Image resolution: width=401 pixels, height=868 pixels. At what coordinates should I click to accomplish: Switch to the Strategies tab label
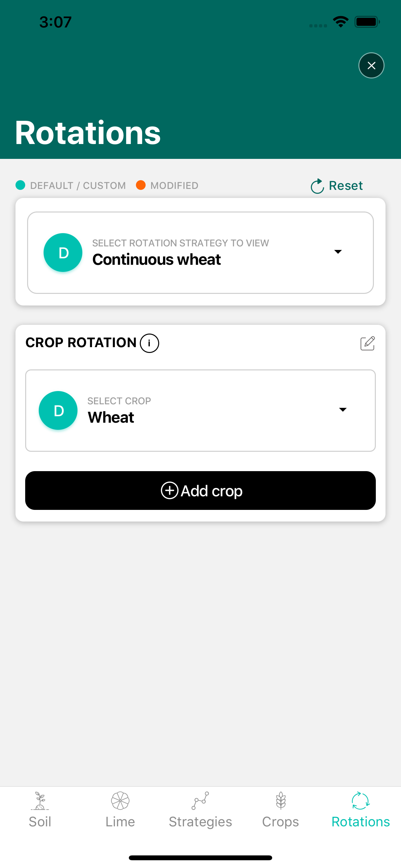200,822
